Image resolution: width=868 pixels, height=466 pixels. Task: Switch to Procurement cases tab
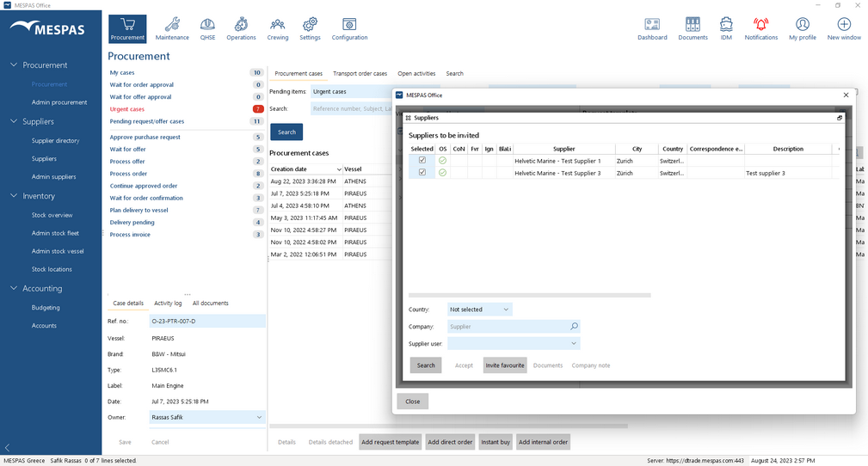point(299,74)
